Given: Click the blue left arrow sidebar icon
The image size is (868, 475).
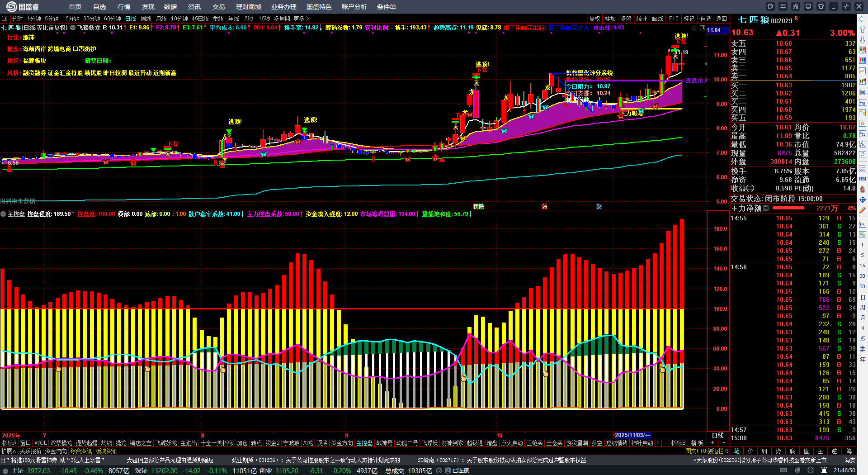Looking at the screenshot, I should (863, 19).
